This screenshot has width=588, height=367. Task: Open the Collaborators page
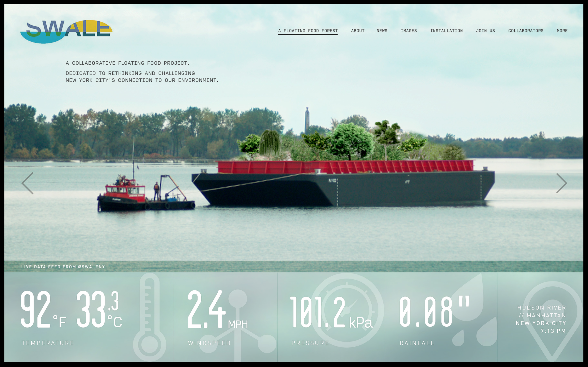(526, 31)
